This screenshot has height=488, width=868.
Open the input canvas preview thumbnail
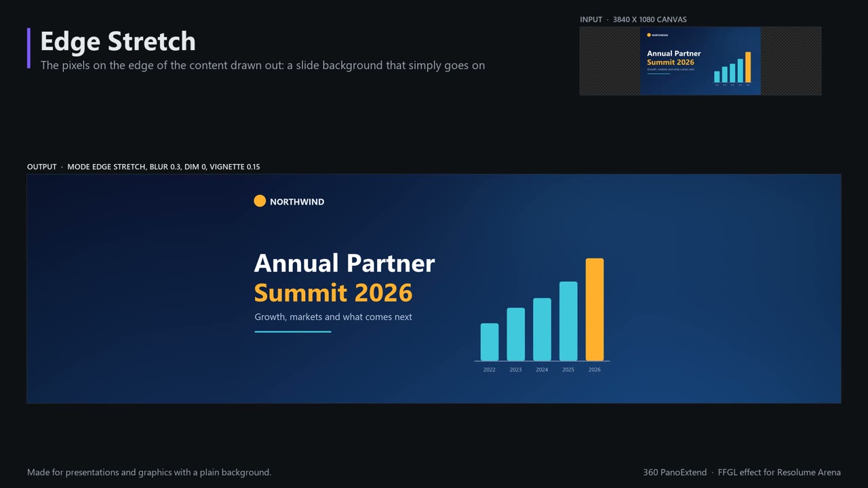click(x=700, y=61)
